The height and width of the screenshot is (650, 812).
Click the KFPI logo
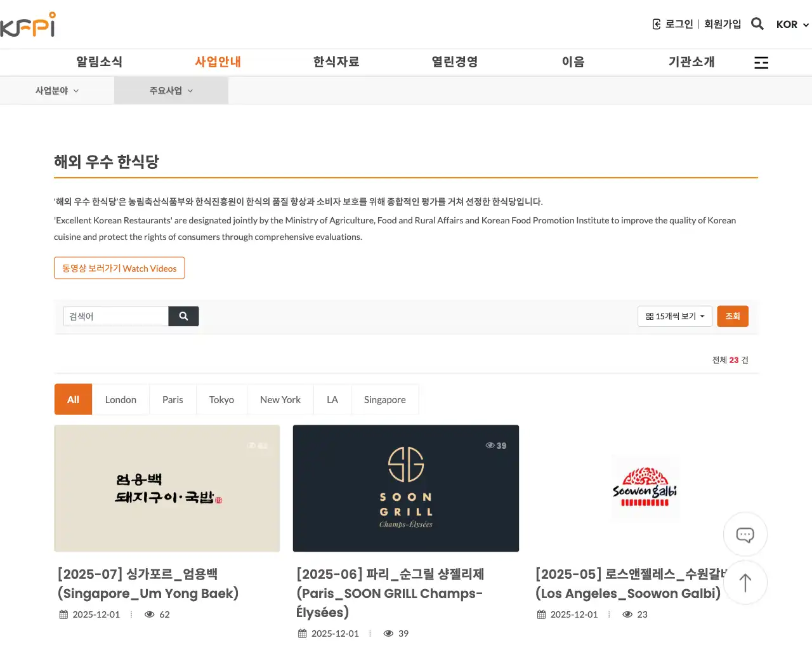tap(29, 24)
